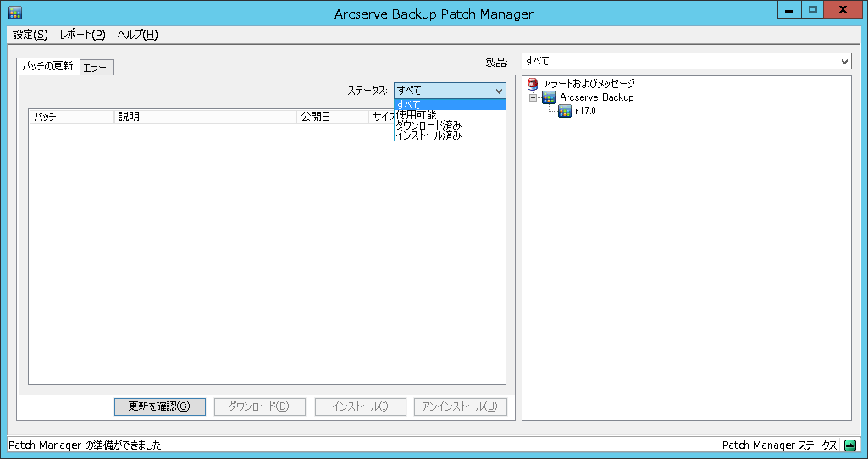
Task: Collapse the Arcserve Backup tree node
Action: pos(533,98)
